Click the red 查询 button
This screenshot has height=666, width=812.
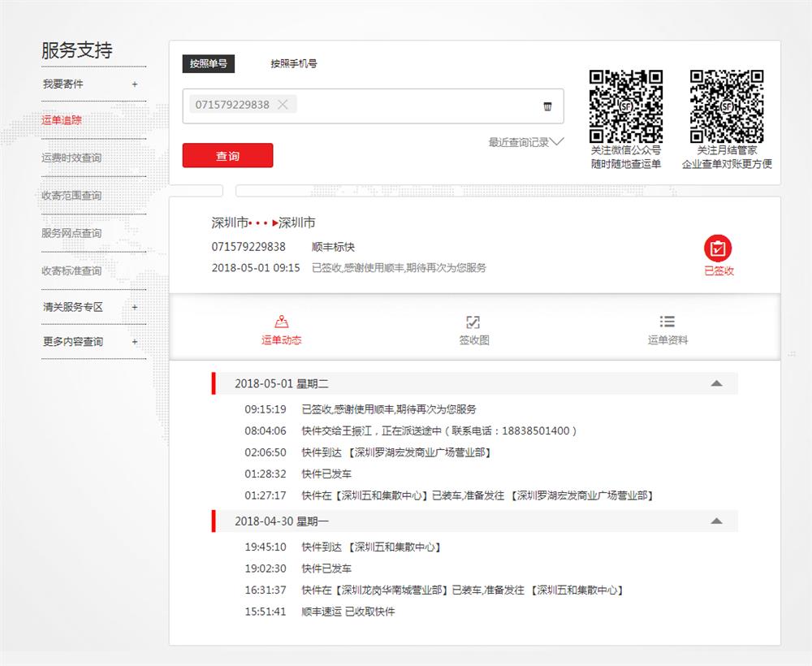pyautogui.click(x=227, y=155)
